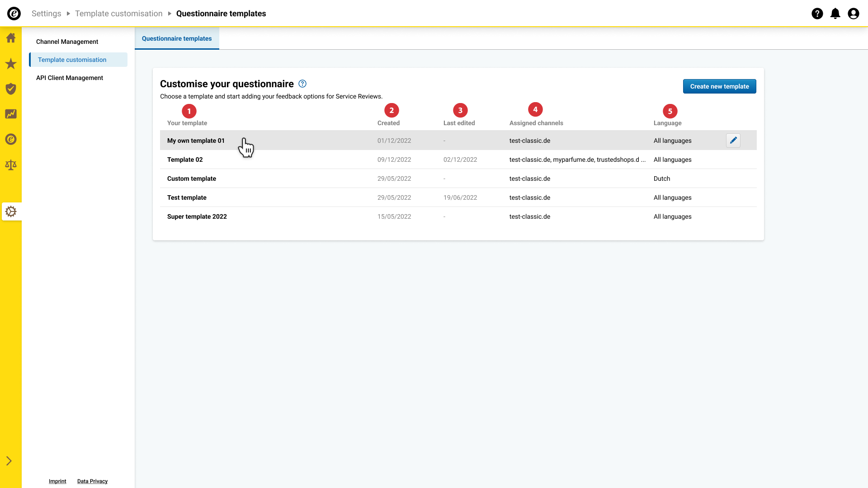Open the circular e sidebar icon
This screenshot has width=868, height=488.
(11, 139)
